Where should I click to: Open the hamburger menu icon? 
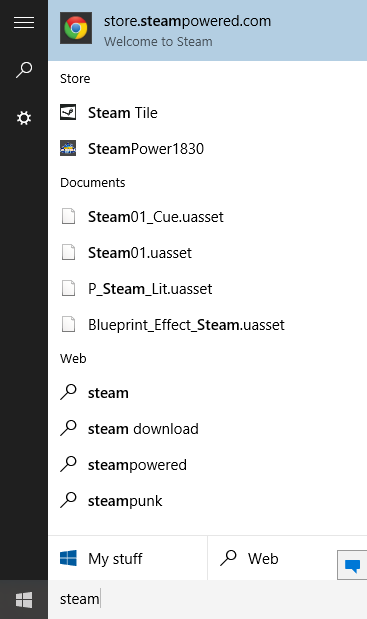24,23
